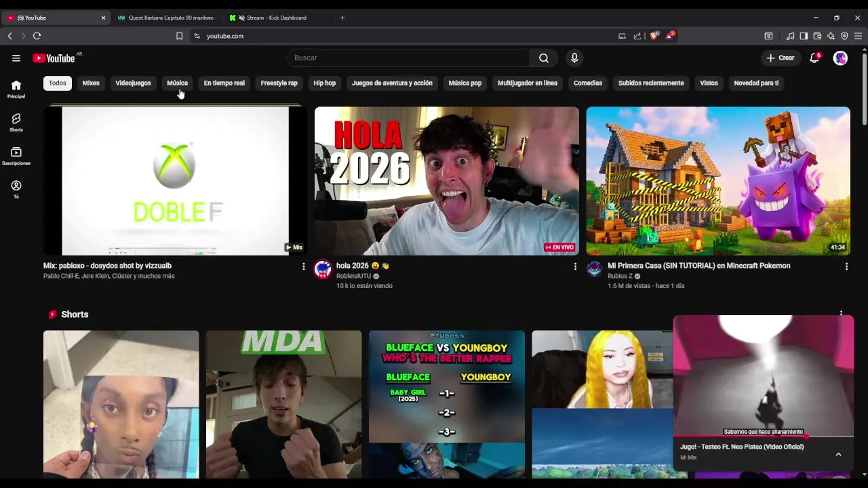Go to Principal home in sidebar
Screen dimensions: 868x488
tap(16, 89)
